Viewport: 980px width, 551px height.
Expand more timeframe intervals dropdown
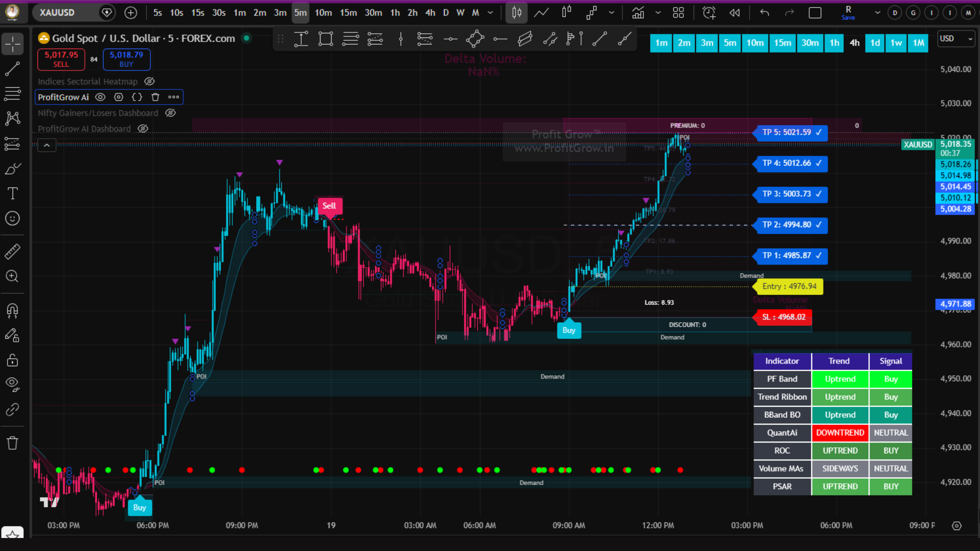tap(490, 13)
